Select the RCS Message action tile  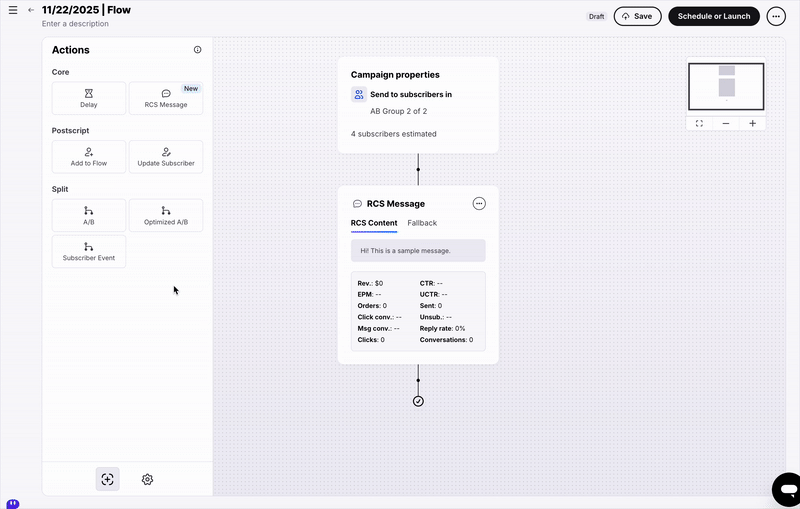click(166, 98)
